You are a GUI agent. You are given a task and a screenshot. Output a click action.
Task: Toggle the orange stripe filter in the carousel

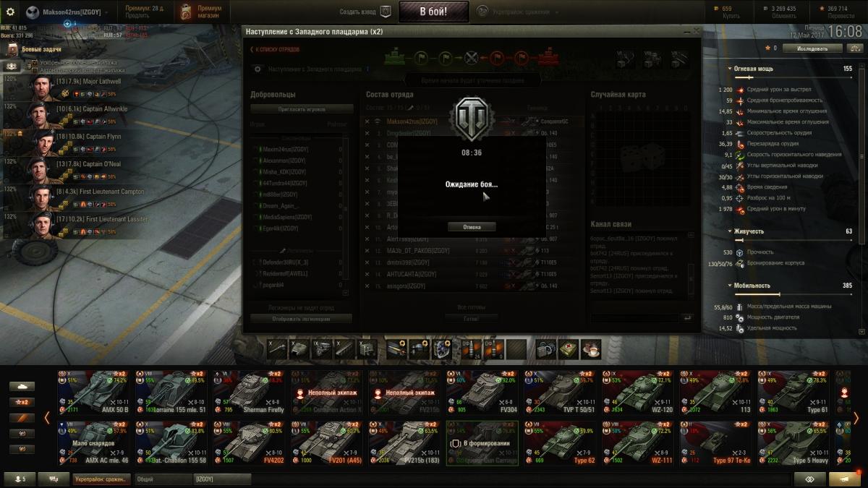coord(22,418)
